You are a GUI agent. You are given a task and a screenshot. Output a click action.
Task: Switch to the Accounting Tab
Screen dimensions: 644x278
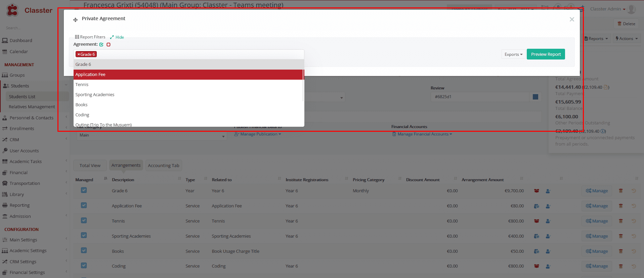(x=164, y=165)
